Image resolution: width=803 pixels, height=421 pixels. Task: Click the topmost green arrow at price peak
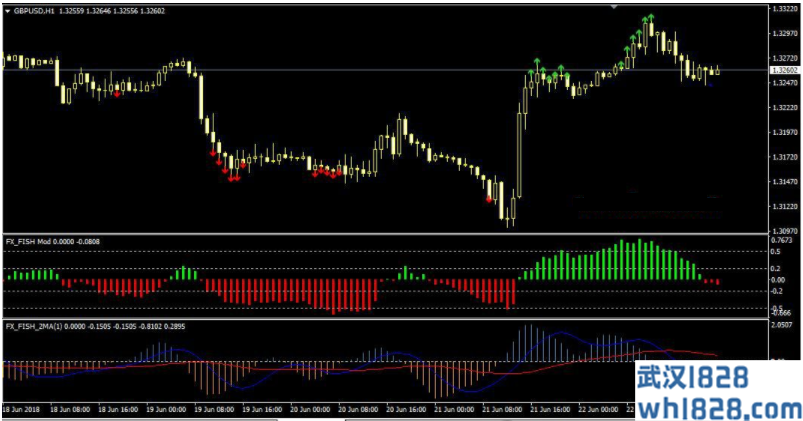point(649,18)
